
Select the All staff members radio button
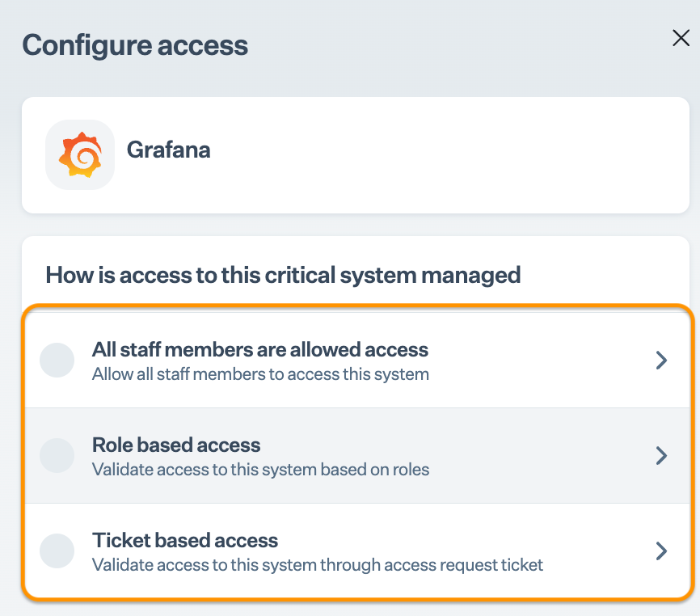point(57,361)
